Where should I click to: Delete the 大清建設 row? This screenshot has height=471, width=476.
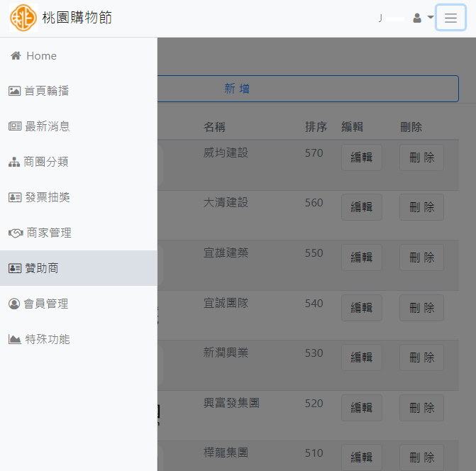click(x=421, y=207)
